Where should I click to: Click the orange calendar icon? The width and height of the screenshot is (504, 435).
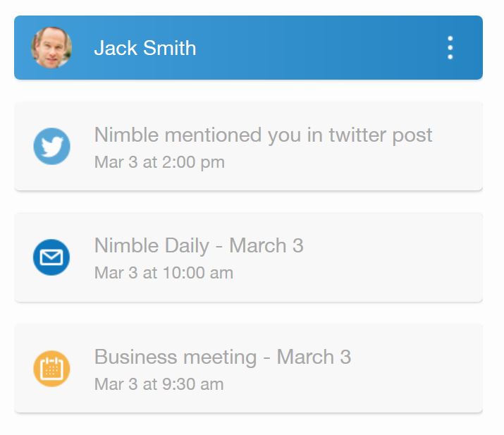pos(51,369)
